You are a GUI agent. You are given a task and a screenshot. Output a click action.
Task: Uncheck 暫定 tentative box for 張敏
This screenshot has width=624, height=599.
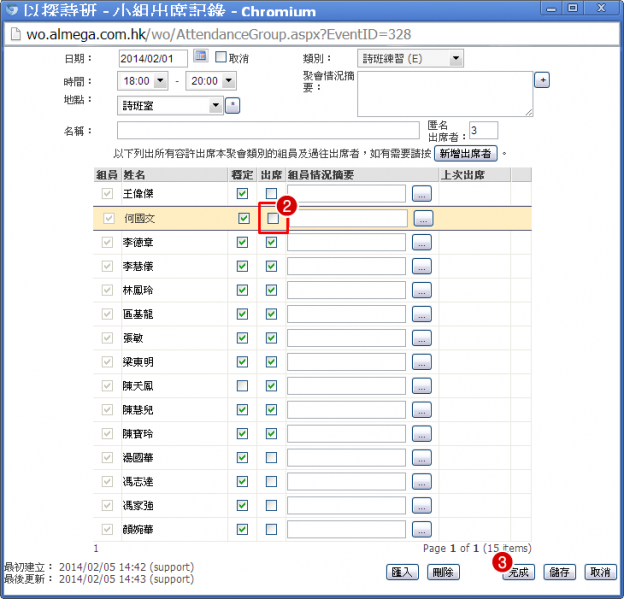click(242, 338)
